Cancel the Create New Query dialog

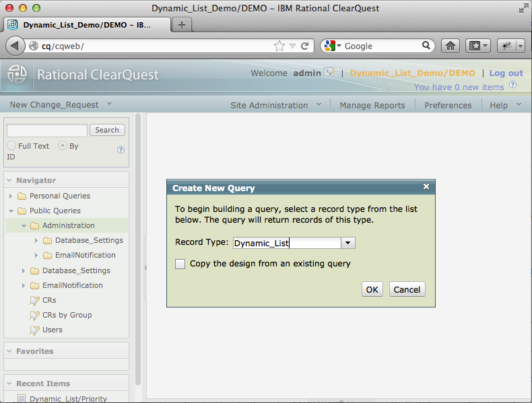coord(407,289)
